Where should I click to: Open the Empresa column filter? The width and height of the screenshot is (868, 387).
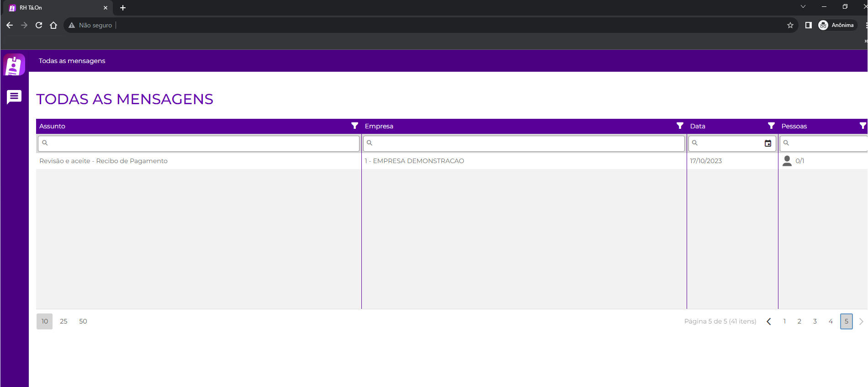point(680,126)
